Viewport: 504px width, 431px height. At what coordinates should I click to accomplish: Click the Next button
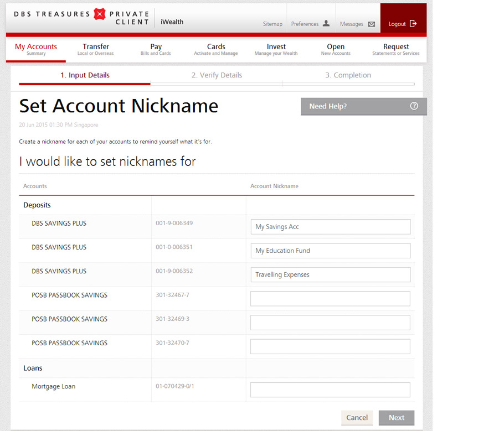397,418
